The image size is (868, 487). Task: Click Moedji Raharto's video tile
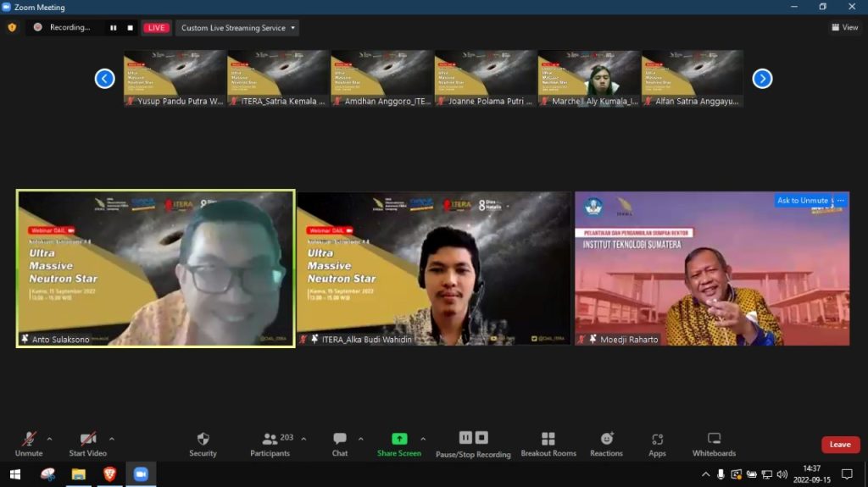[712, 268]
